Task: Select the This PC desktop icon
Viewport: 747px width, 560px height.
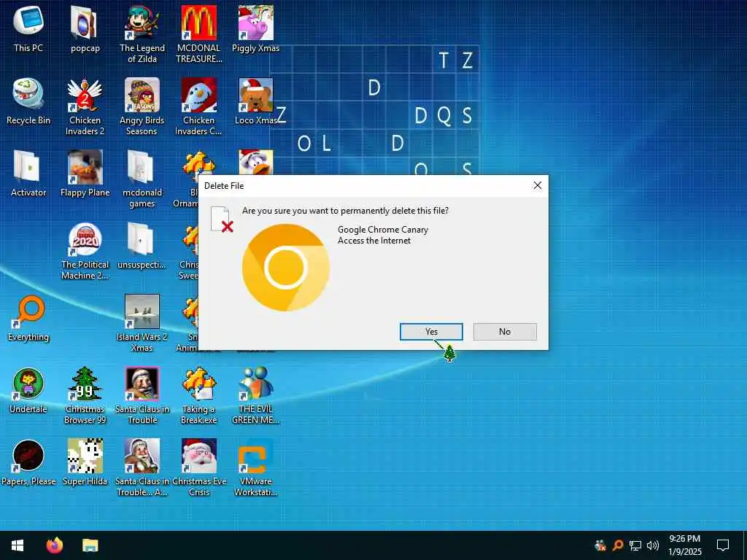Action: click(x=28, y=28)
